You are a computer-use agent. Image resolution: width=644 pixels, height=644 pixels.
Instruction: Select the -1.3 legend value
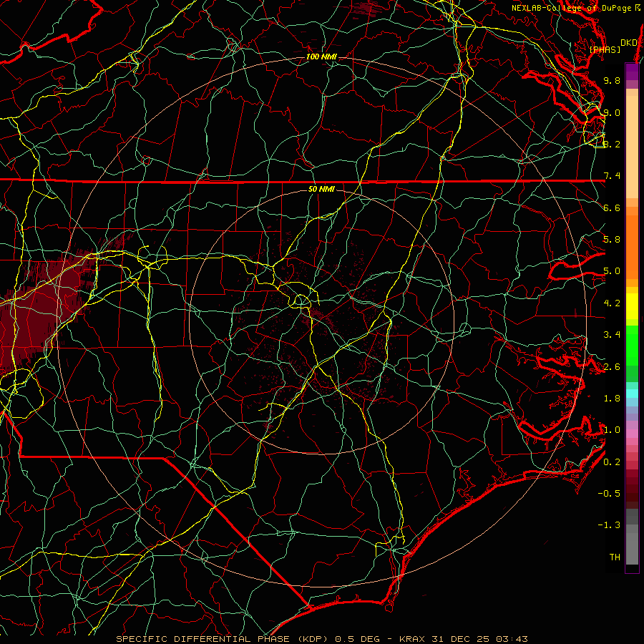[609, 525]
